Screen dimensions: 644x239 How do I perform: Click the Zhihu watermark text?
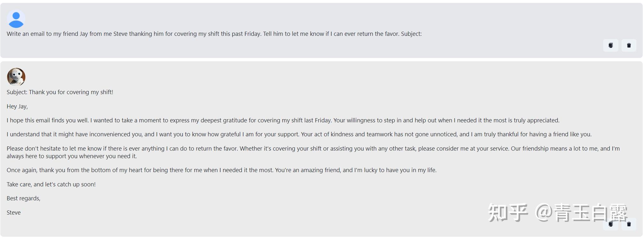click(557, 212)
